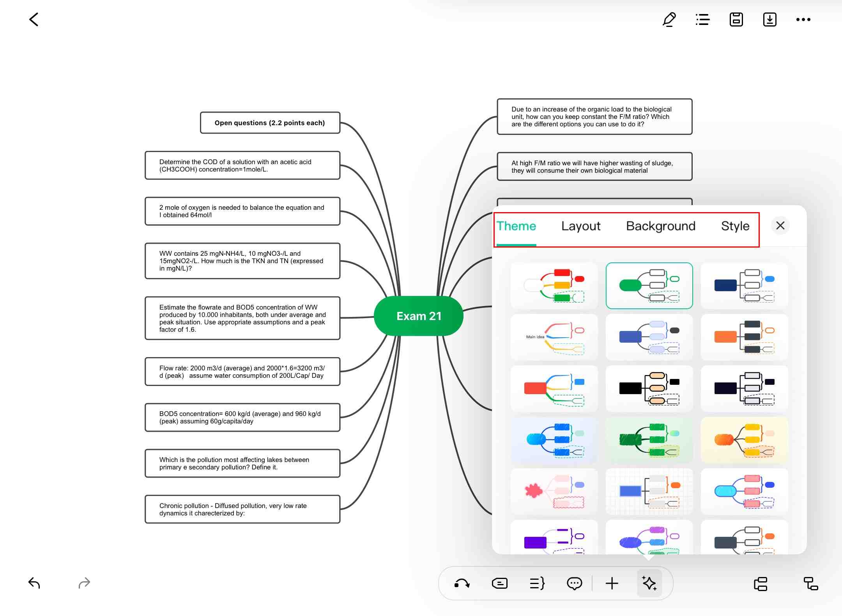The image size is (842, 616).
Task: Insert relationship arrow from toolbar
Action: click(x=462, y=584)
